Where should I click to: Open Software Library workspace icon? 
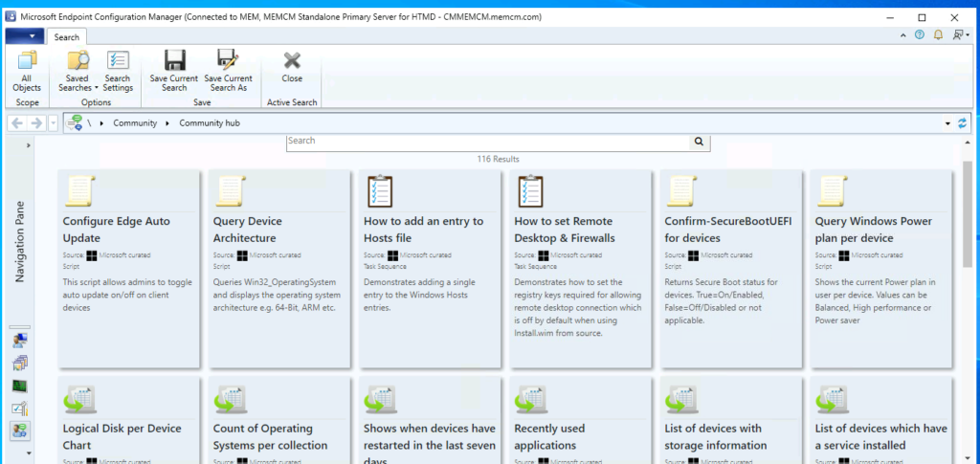[x=20, y=363]
